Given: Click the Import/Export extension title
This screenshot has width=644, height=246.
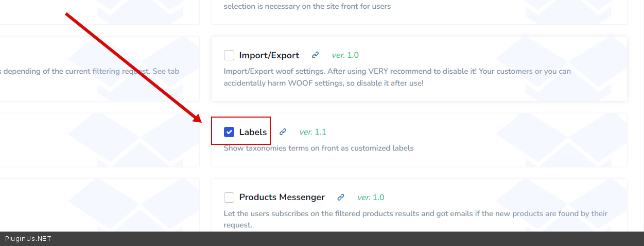Looking at the screenshot, I should (269, 55).
